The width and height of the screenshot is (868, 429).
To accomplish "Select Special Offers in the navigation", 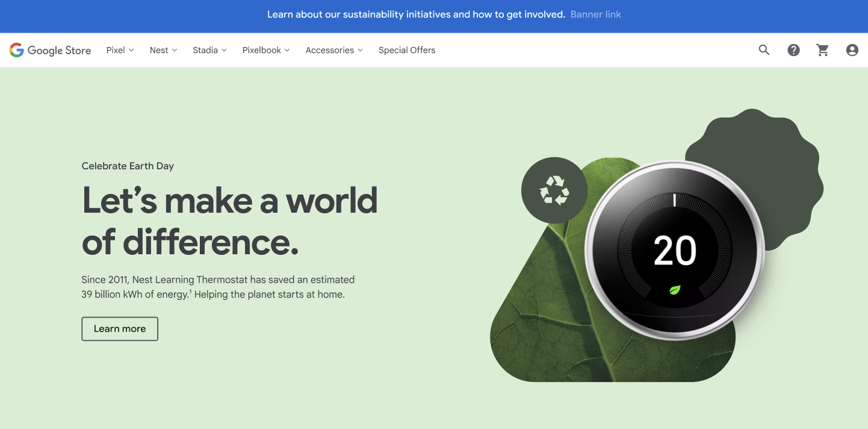I will click(407, 50).
